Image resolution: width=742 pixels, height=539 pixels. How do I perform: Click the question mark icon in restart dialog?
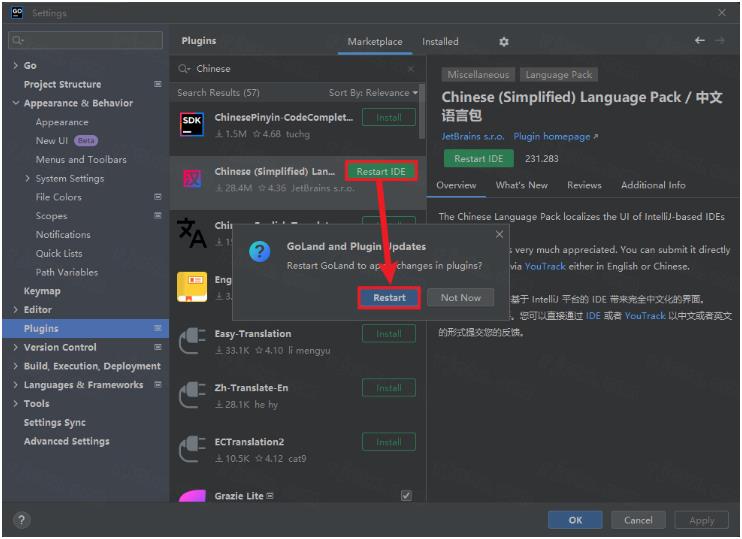(260, 251)
